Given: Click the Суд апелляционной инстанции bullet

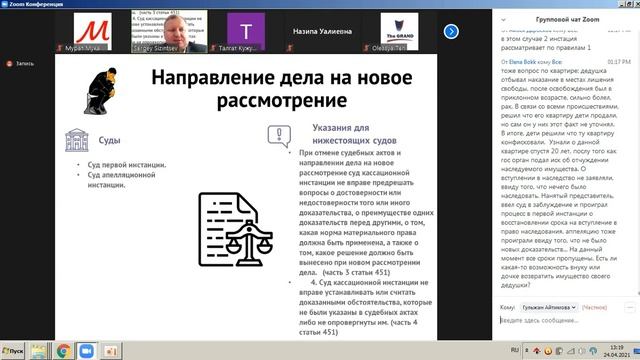Looking at the screenshot, I should click(121, 180).
